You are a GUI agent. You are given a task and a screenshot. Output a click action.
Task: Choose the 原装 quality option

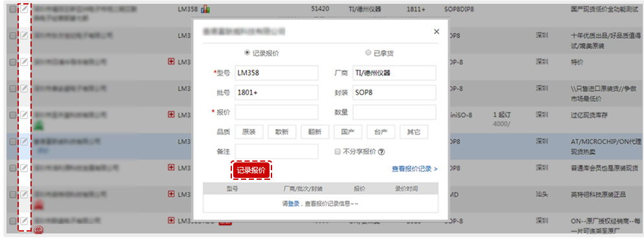tap(249, 132)
